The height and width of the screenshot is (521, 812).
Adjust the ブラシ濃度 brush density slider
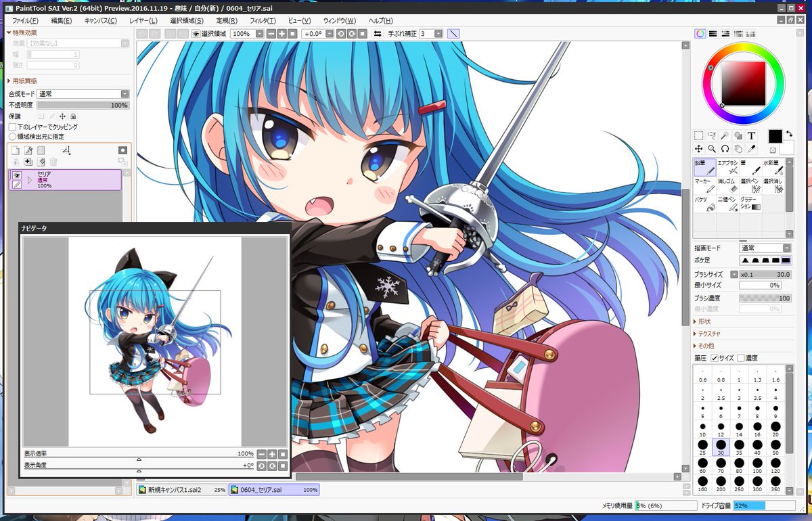tap(765, 298)
